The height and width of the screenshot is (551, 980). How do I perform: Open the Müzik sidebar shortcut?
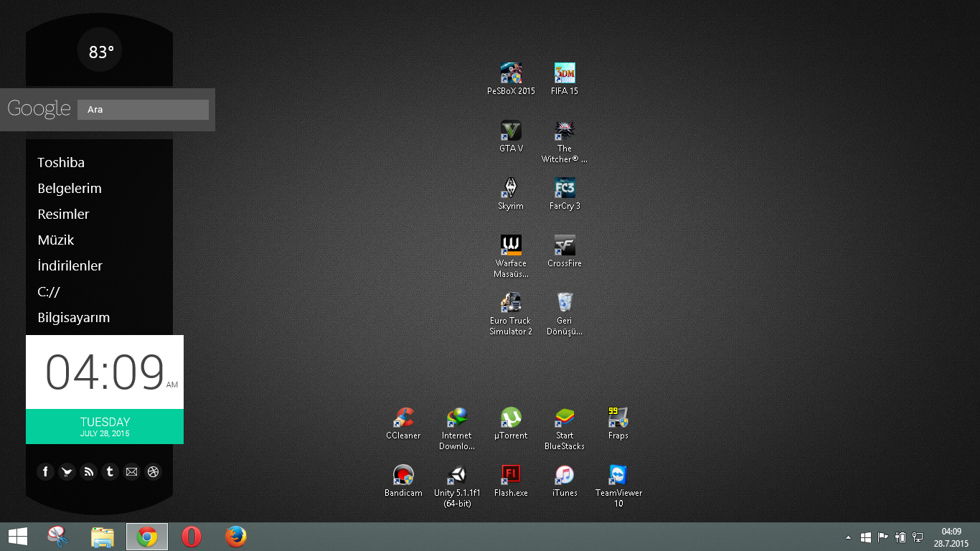(x=56, y=240)
